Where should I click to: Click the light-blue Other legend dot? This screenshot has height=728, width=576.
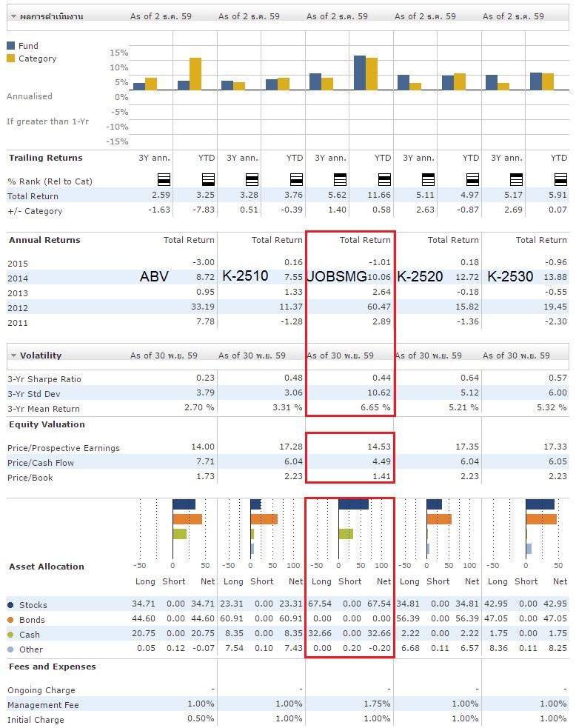click(11, 649)
